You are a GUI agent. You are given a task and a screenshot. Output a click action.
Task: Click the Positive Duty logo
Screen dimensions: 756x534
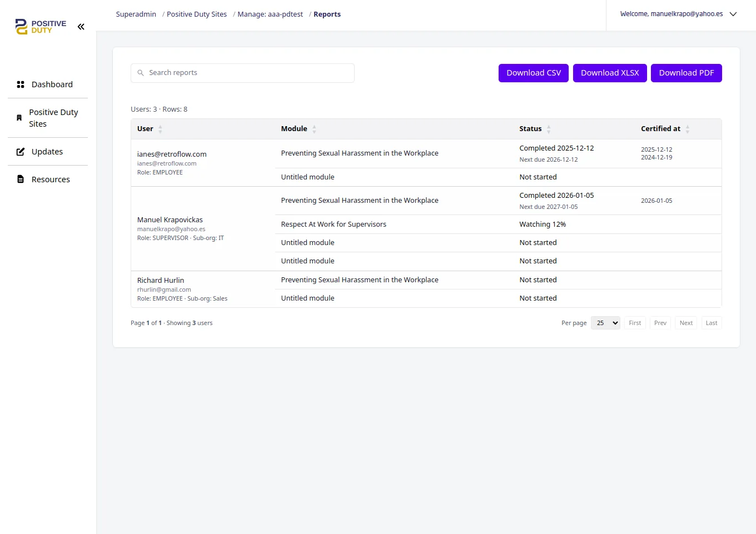pos(39,26)
